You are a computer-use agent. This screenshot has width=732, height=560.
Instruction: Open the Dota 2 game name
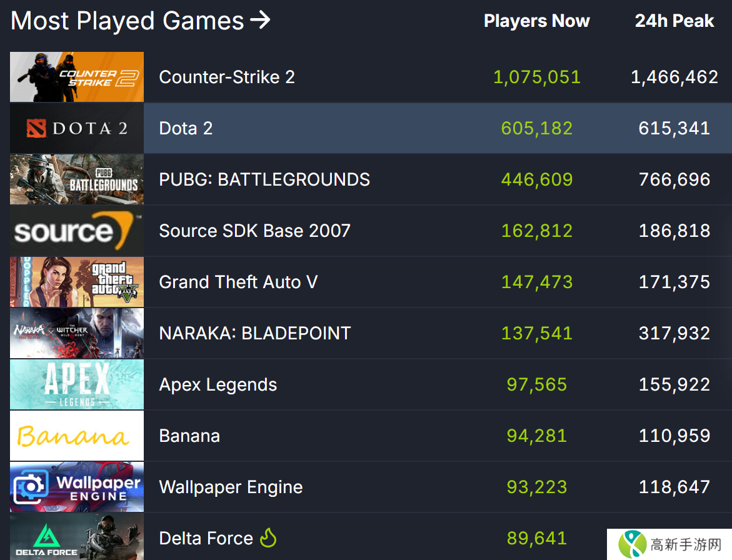point(186,128)
